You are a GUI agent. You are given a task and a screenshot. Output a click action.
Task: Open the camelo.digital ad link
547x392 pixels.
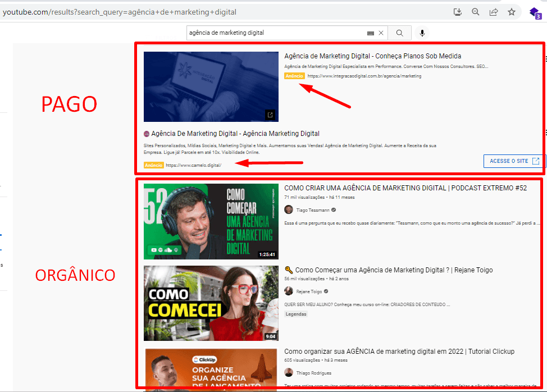pyautogui.click(x=193, y=165)
